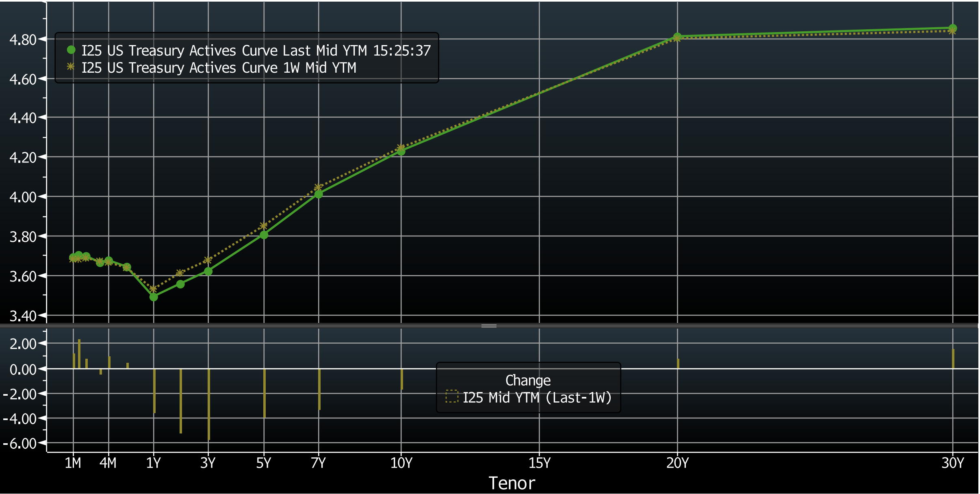Click the 20Y node where both curves overlap
Screen dimensions: 980x494
(677, 36)
